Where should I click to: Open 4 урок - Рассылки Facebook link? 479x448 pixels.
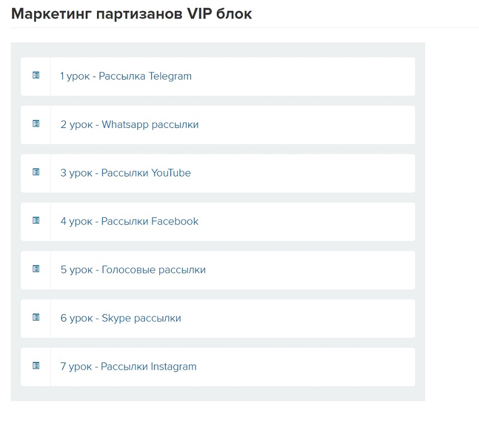[x=129, y=222]
